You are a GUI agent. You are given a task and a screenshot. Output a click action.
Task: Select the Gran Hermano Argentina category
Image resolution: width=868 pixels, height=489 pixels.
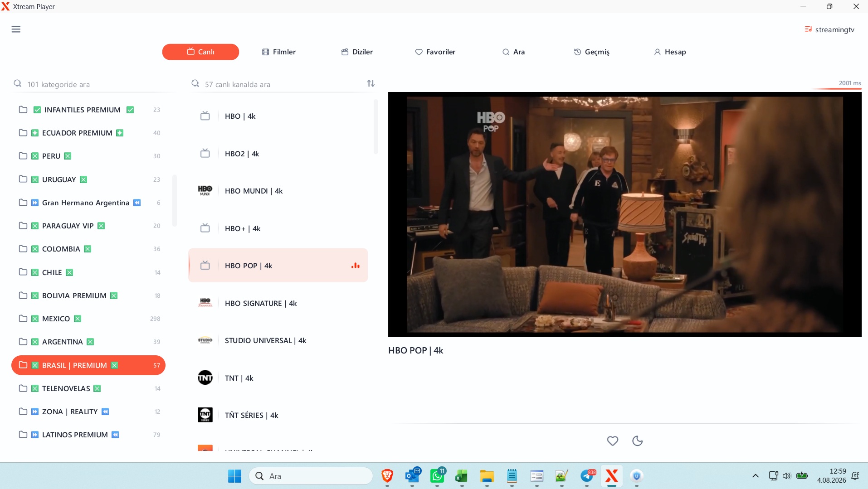[x=88, y=203]
